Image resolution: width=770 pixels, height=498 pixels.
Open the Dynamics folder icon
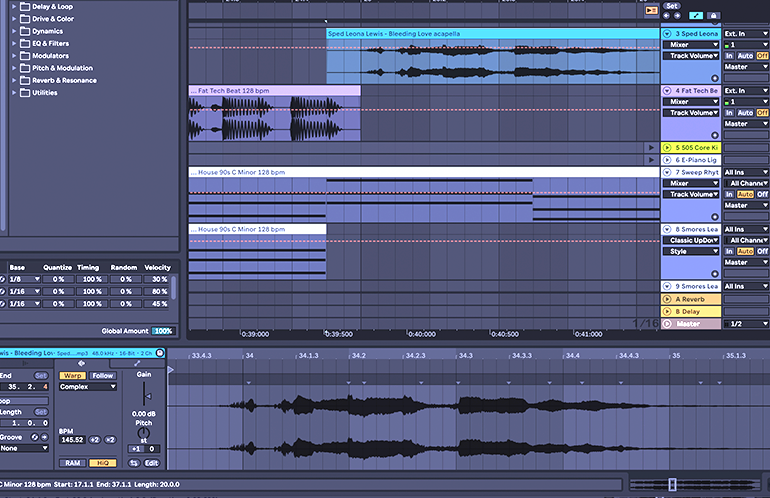pos(24,31)
